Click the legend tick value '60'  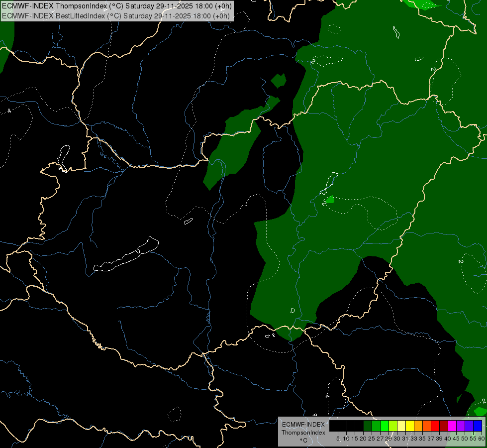click(482, 439)
